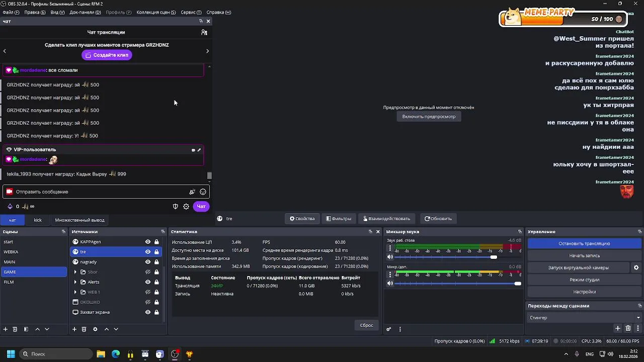
Task: Remove scene transition with trash icon
Action: point(628,328)
